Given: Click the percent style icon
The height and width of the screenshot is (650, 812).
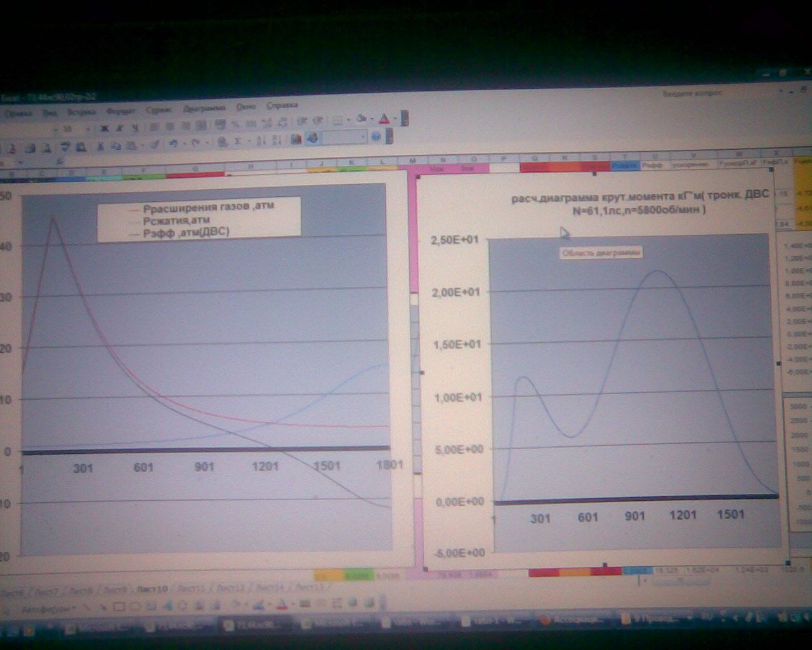Looking at the screenshot, I should pyautogui.click(x=235, y=124).
